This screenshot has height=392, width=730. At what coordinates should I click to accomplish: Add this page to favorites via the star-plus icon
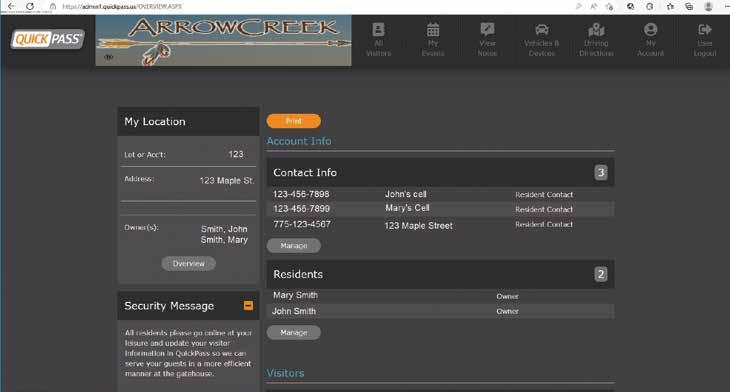click(609, 7)
